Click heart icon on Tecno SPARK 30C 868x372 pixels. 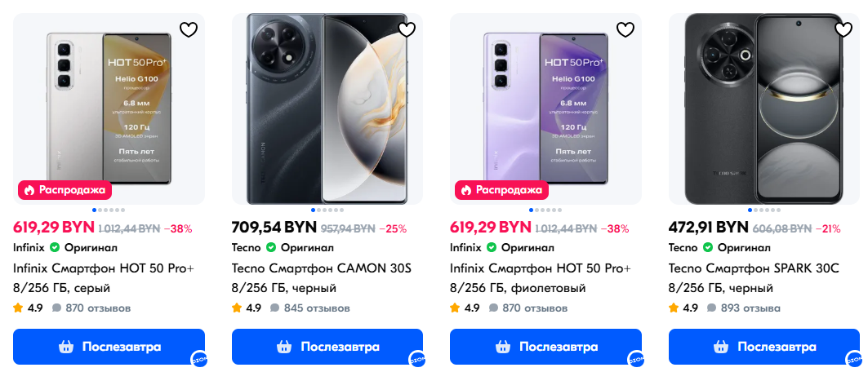coord(844,29)
